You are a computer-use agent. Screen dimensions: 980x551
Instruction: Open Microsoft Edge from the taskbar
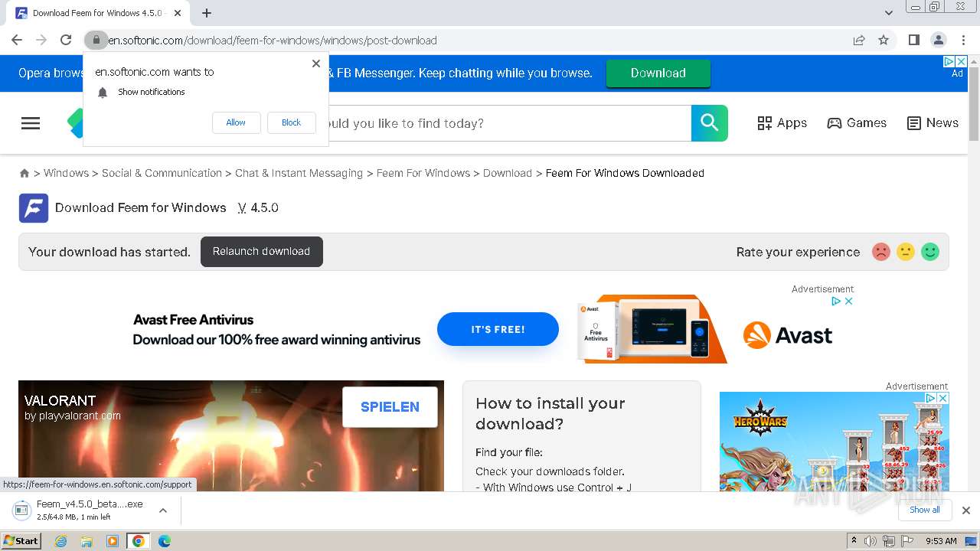tap(165, 541)
